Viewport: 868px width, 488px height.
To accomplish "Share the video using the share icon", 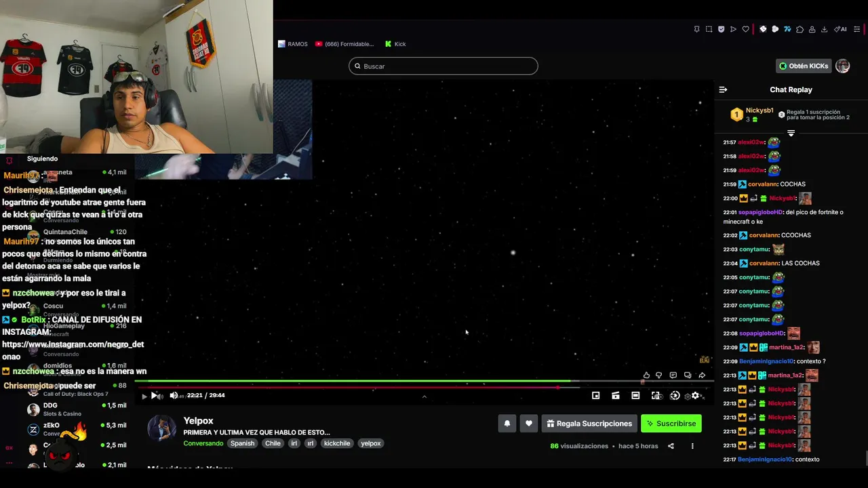I will pos(671,446).
